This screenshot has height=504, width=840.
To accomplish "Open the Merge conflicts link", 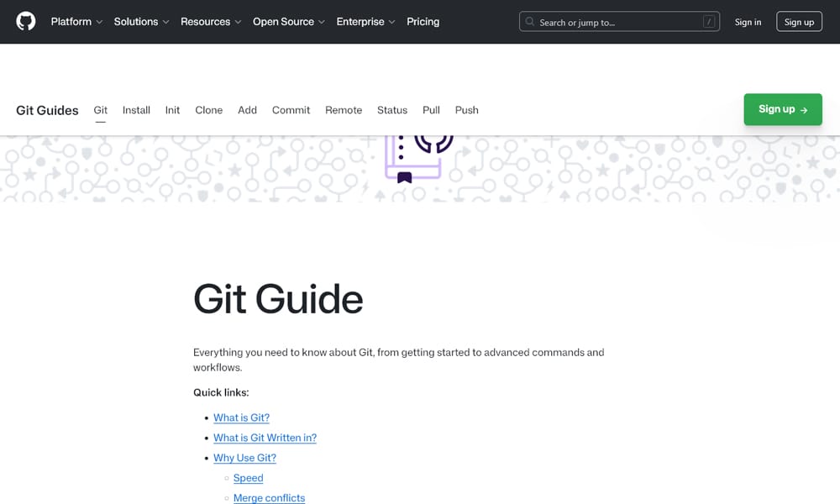I will (x=269, y=497).
